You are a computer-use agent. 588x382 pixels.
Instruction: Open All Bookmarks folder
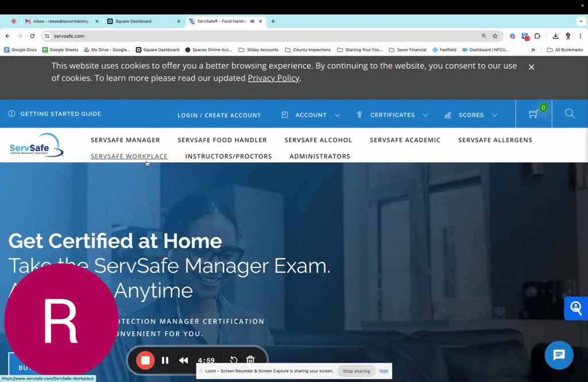tap(565, 50)
